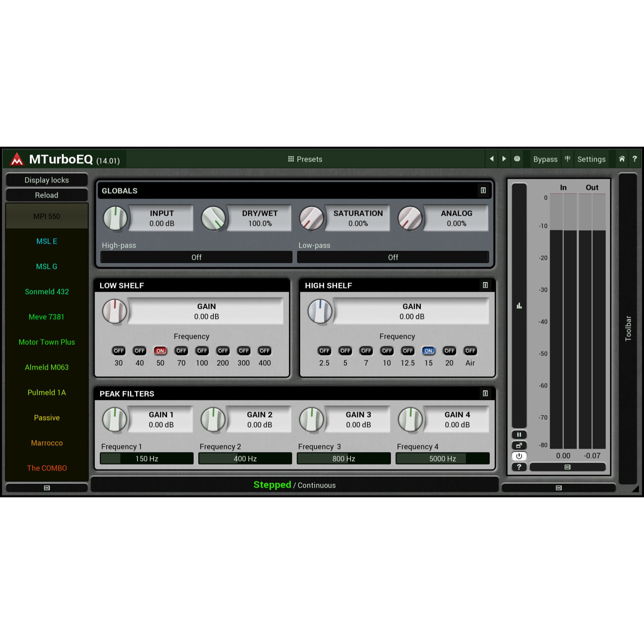Turn off high shelf 15 kHz switch

click(x=428, y=351)
